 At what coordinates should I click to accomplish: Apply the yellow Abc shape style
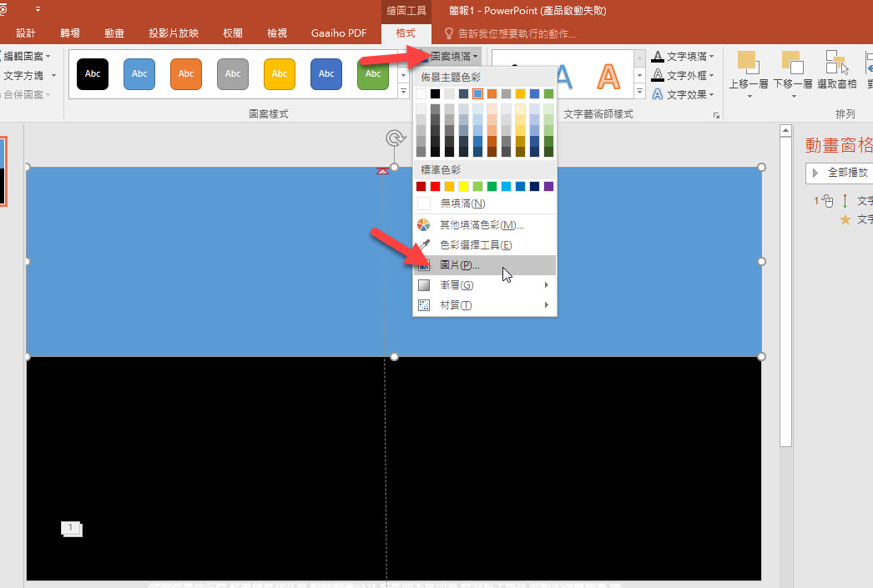[x=280, y=74]
